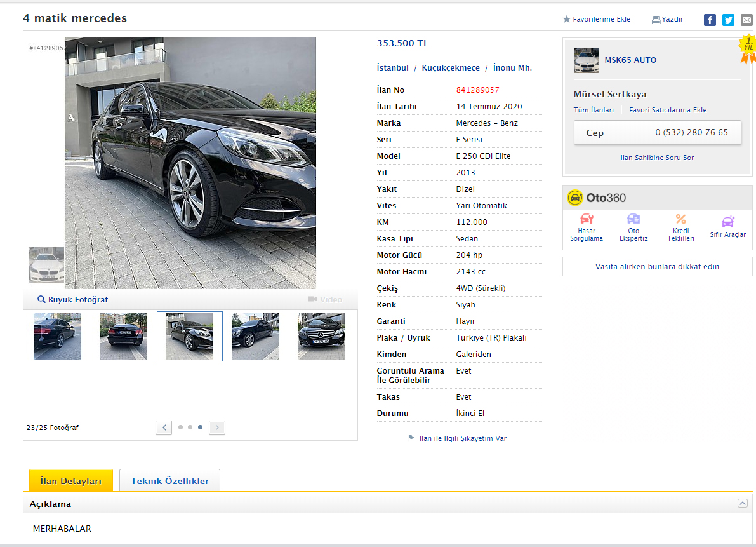View Tüm İlanları of seller
756x547 pixels.
click(x=594, y=110)
